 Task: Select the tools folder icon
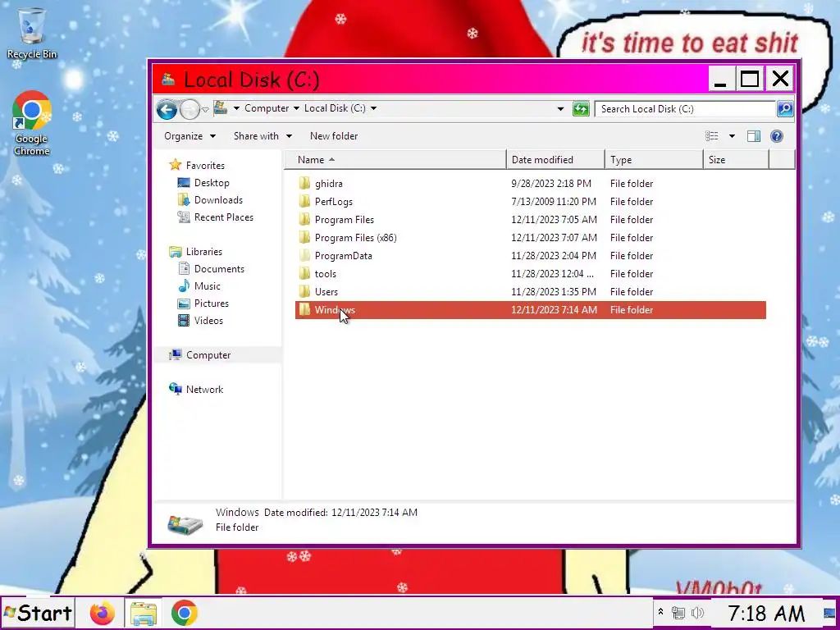pyautogui.click(x=304, y=274)
